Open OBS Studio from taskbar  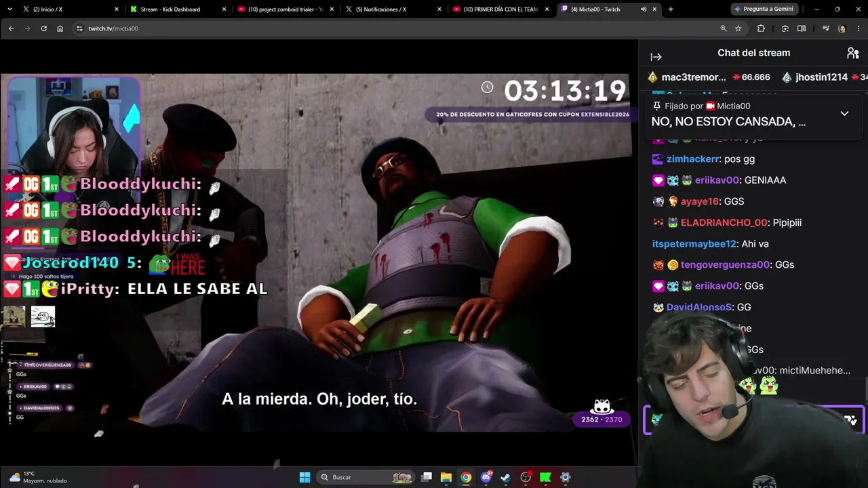(526, 477)
